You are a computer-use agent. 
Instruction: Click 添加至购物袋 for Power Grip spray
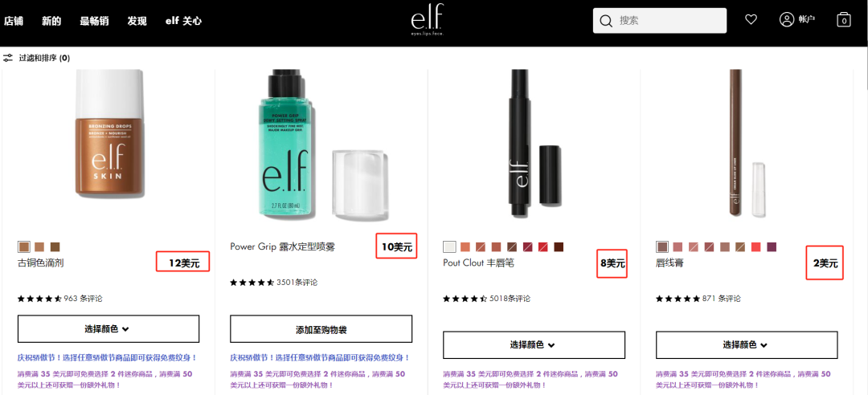(321, 329)
